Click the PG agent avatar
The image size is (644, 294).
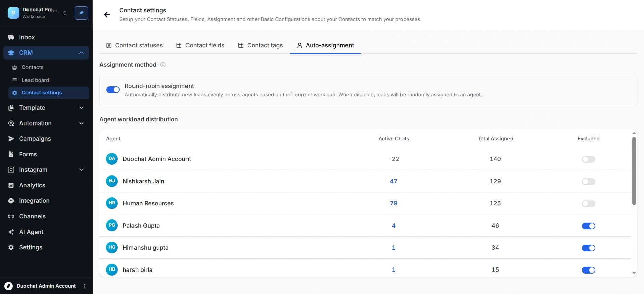click(112, 225)
